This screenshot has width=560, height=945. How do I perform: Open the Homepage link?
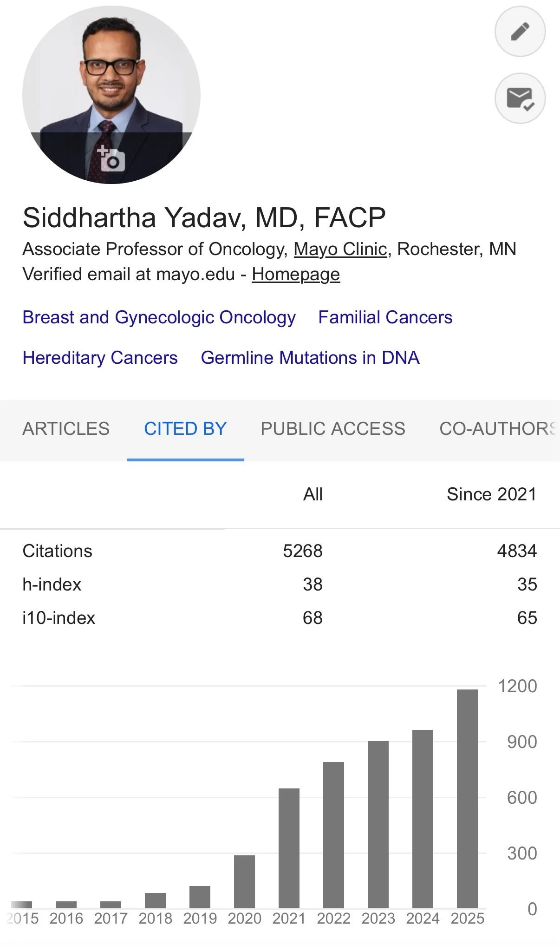(x=296, y=274)
